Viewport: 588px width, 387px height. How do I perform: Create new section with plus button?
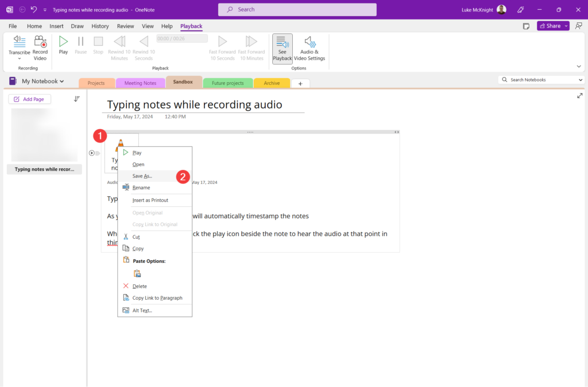(300, 83)
